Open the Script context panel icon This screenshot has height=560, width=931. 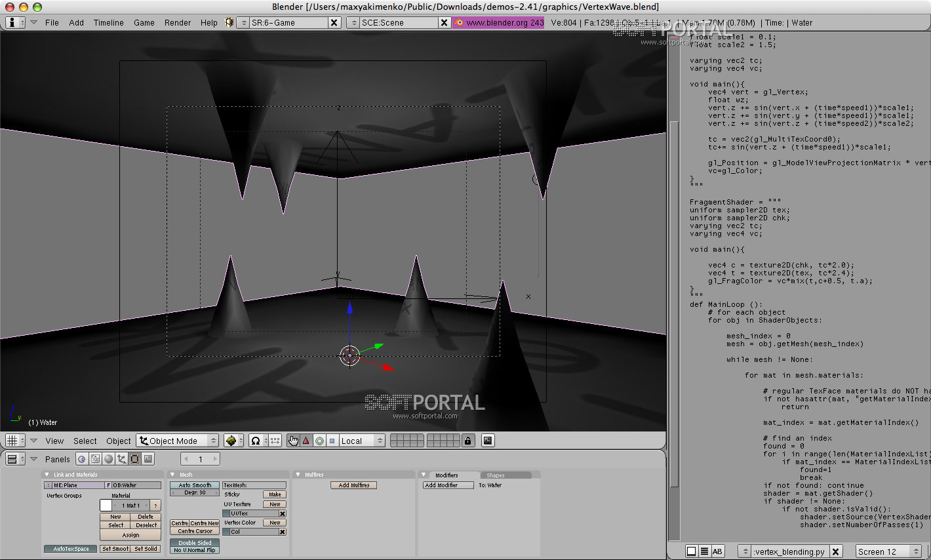(95, 459)
